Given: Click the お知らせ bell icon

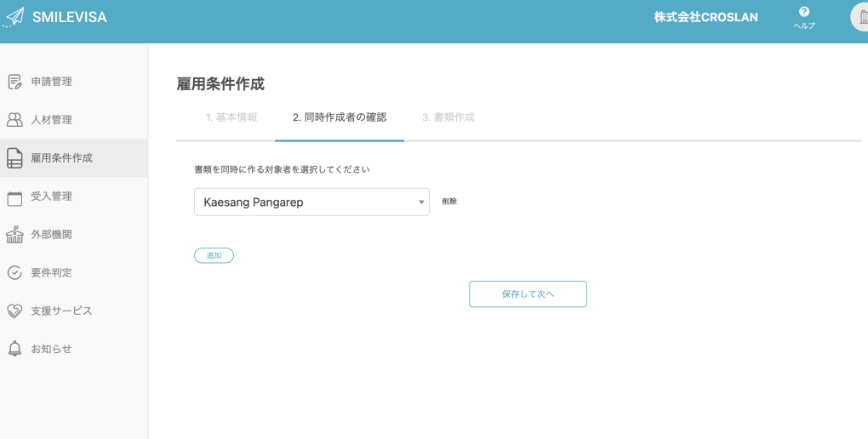Looking at the screenshot, I should click(14, 349).
